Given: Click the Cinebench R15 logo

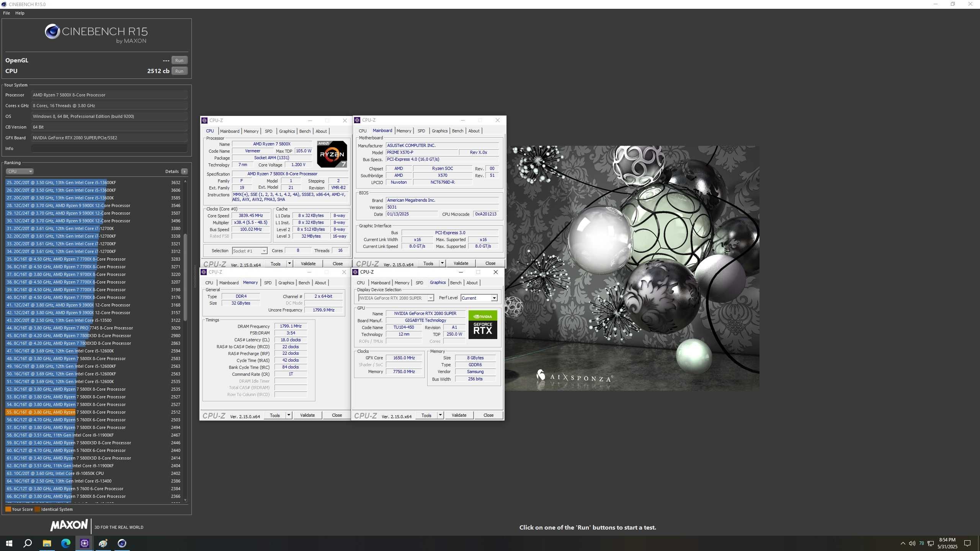Looking at the screenshot, I should (x=96, y=33).
